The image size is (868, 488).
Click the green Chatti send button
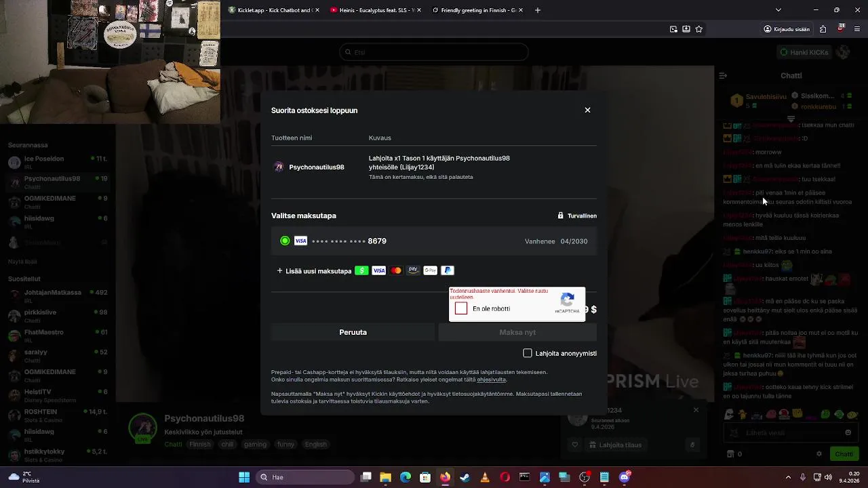pos(844,454)
